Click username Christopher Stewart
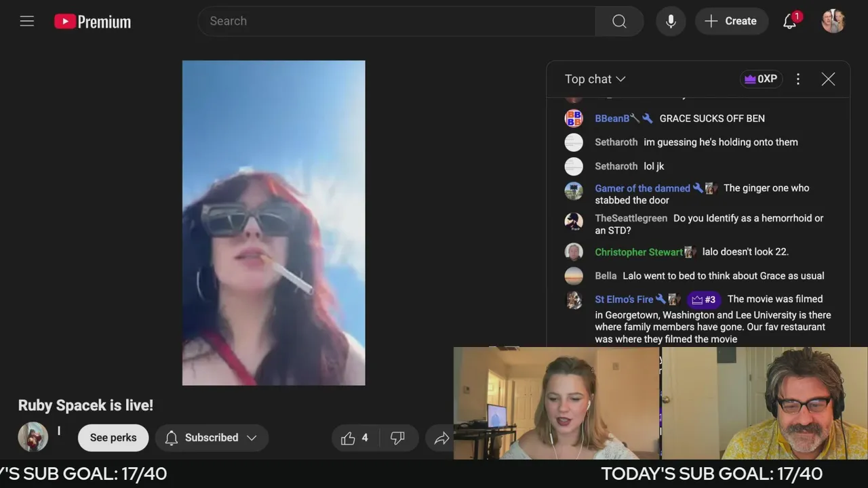Viewport: 868px width, 488px height. coord(639,252)
